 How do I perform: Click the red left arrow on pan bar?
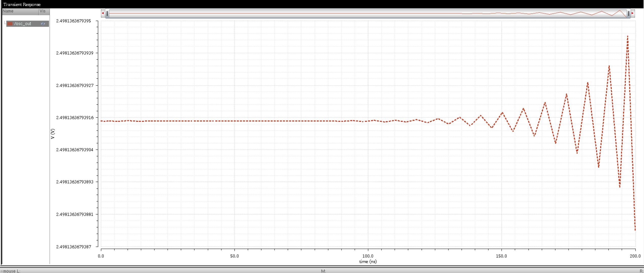(x=103, y=13)
